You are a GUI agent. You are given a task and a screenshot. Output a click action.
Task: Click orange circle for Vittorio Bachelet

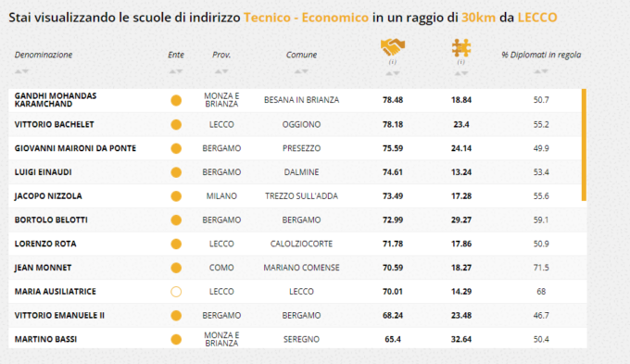(176, 124)
